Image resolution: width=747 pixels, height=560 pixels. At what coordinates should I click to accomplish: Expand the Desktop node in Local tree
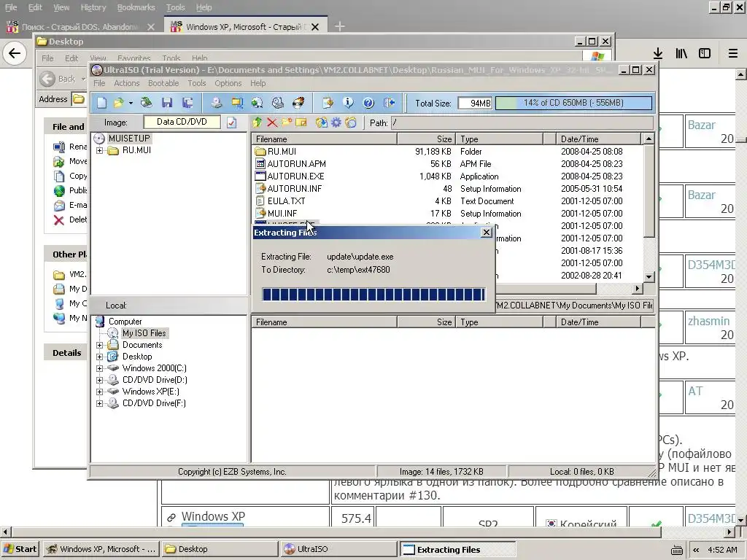point(99,357)
